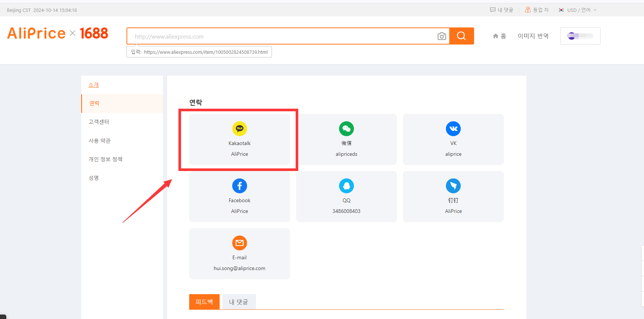Click the money bag icon near 동업 자
The height and width of the screenshot is (319, 644).
click(x=528, y=10)
